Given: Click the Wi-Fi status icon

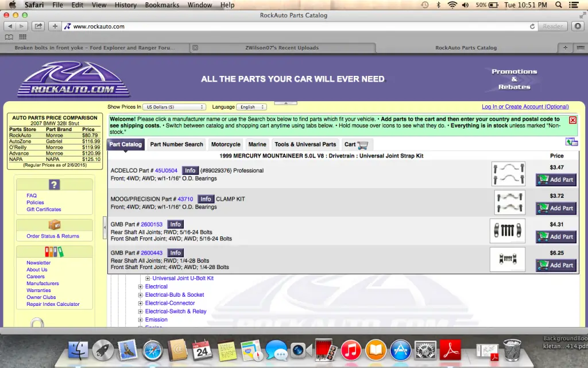Looking at the screenshot, I should (x=452, y=5).
